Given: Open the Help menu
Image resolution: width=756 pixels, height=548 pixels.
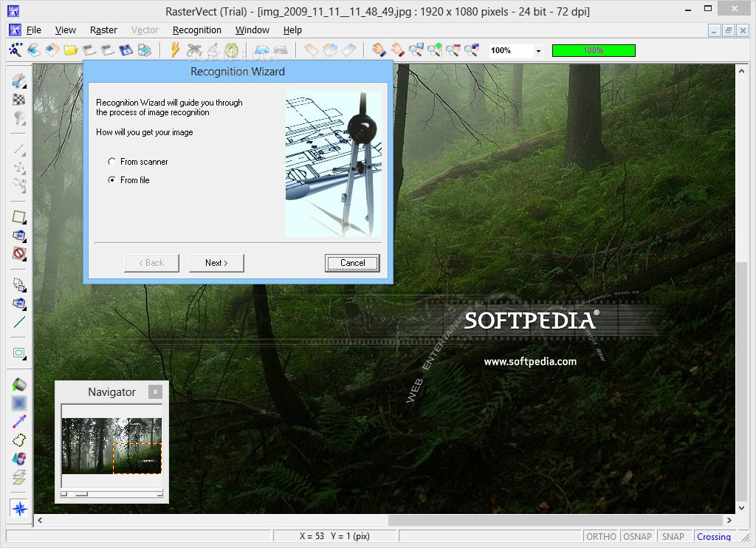Looking at the screenshot, I should (292, 30).
